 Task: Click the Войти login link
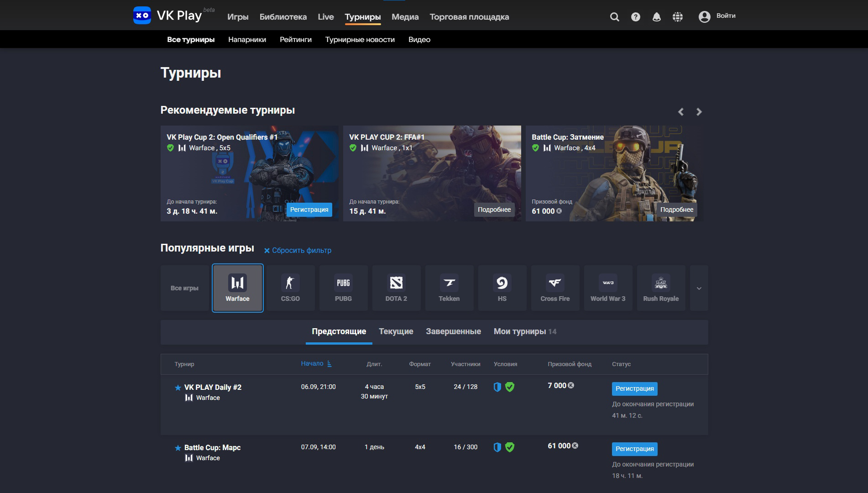coord(726,16)
